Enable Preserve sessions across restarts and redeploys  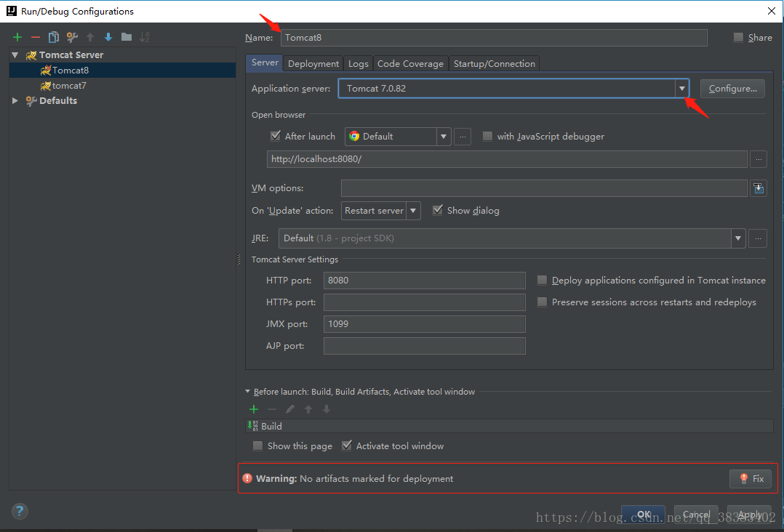click(542, 302)
